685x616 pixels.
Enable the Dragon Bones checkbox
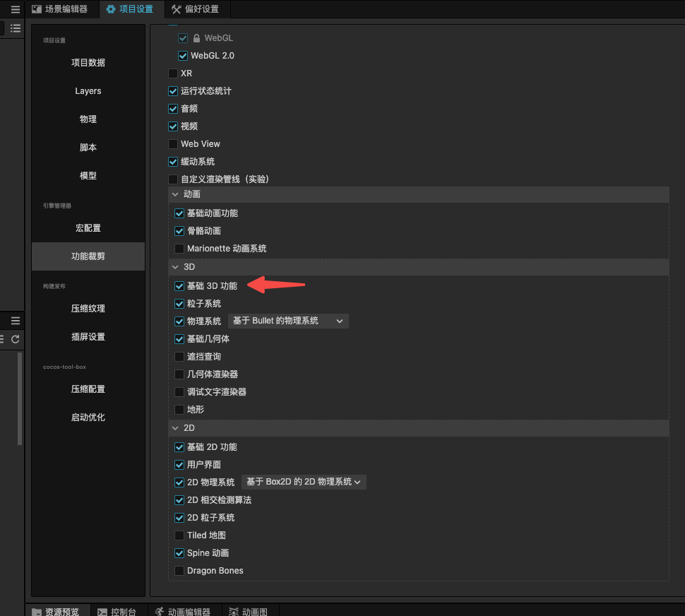[179, 571]
